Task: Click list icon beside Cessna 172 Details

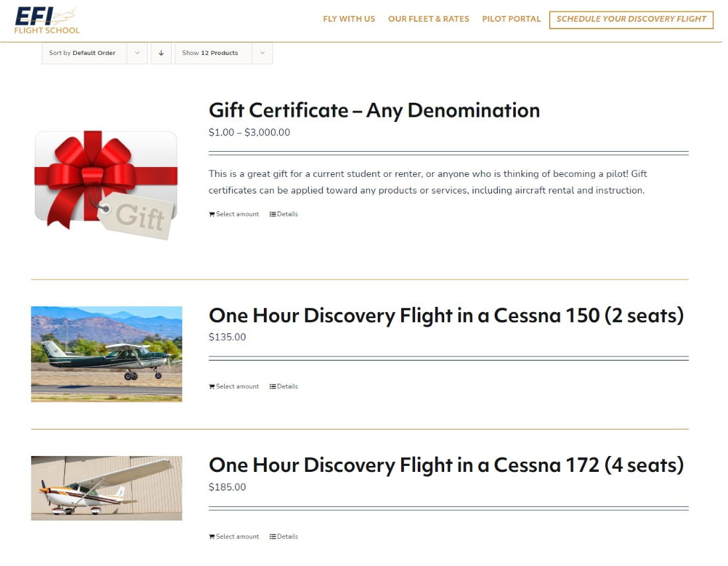Action: [x=273, y=537]
